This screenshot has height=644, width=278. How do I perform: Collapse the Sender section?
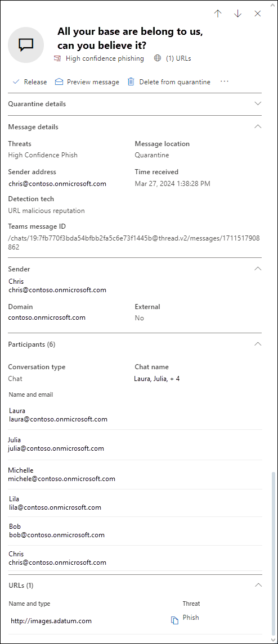pyautogui.click(x=258, y=269)
